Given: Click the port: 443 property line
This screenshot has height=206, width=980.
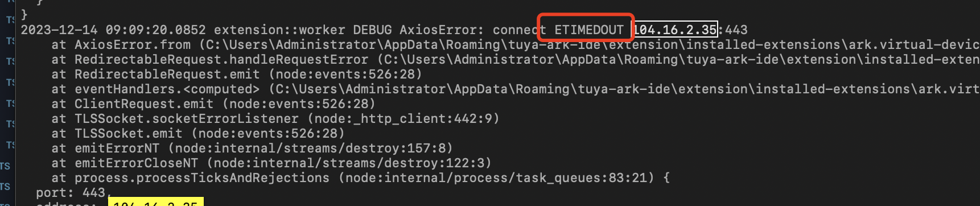Looking at the screenshot, I should pyautogui.click(x=72, y=192).
